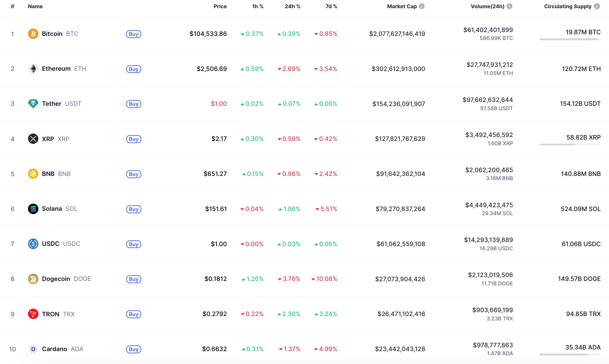Click the Cardano circulating supply progress bar
Image resolution: width=609 pixels, height=364 pixels.
pos(570,355)
